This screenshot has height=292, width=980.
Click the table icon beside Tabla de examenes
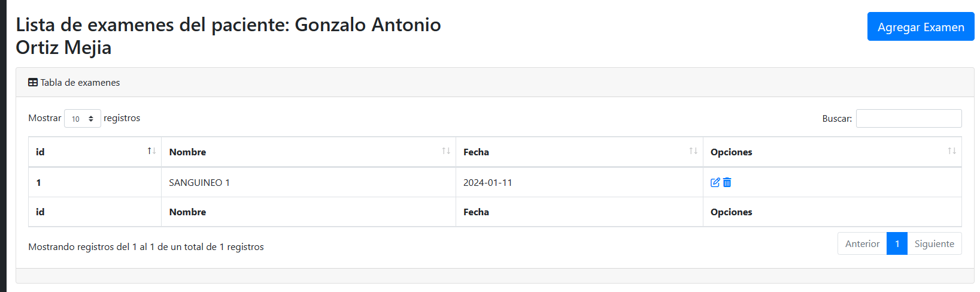pos(33,83)
